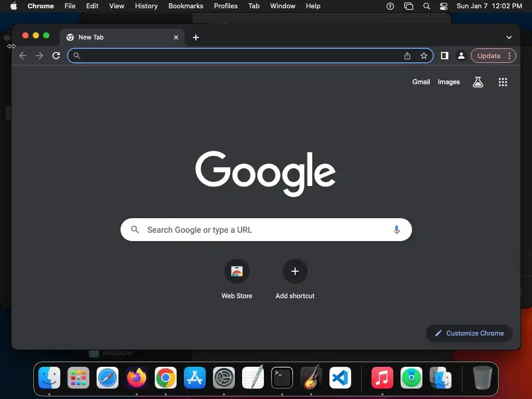
Task: Go back using the back arrow
Action: (x=23, y=56)
